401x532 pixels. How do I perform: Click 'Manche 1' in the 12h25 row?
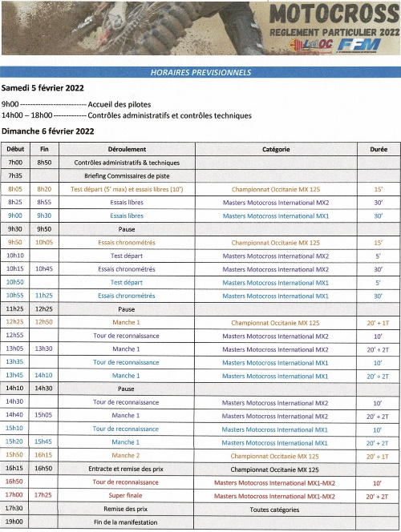(x=126, y=322)
